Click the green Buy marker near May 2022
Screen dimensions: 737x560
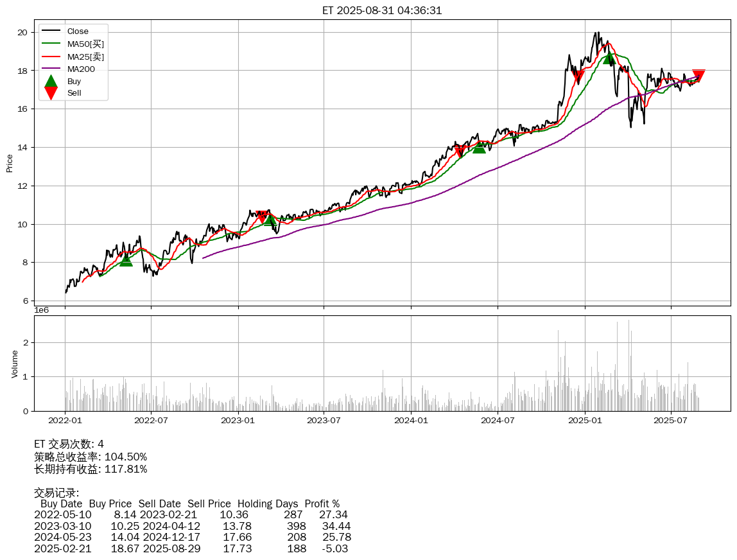pyautogui.click(x=126, y=259)
